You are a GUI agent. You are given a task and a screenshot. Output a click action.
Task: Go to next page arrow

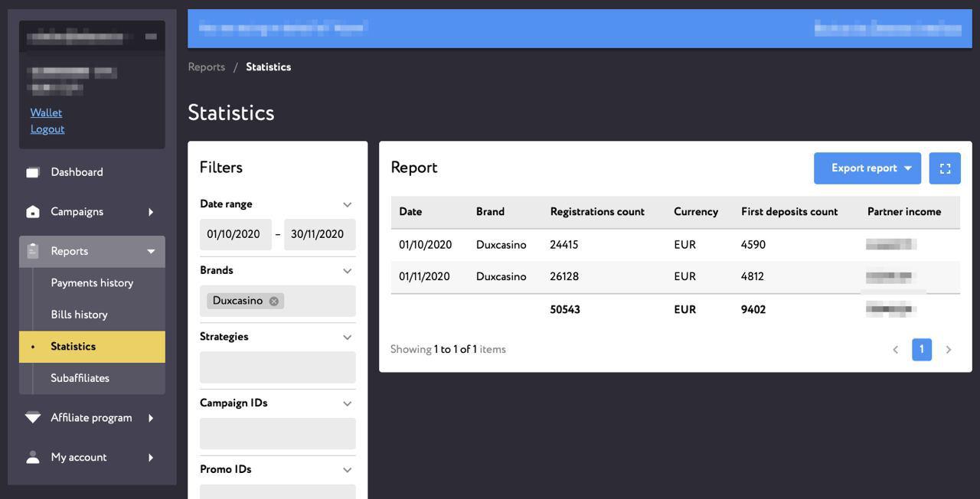point(949,350)
